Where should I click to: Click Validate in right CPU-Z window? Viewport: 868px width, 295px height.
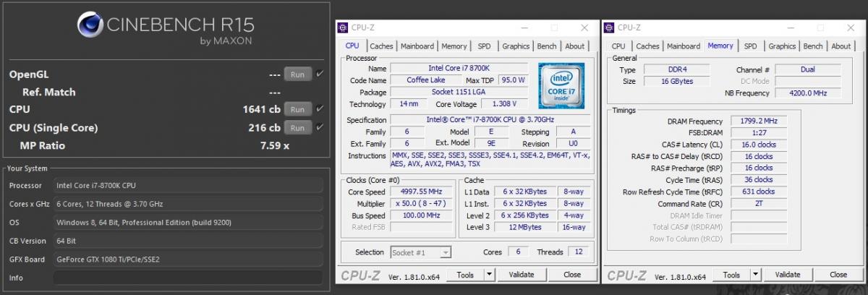788,275
